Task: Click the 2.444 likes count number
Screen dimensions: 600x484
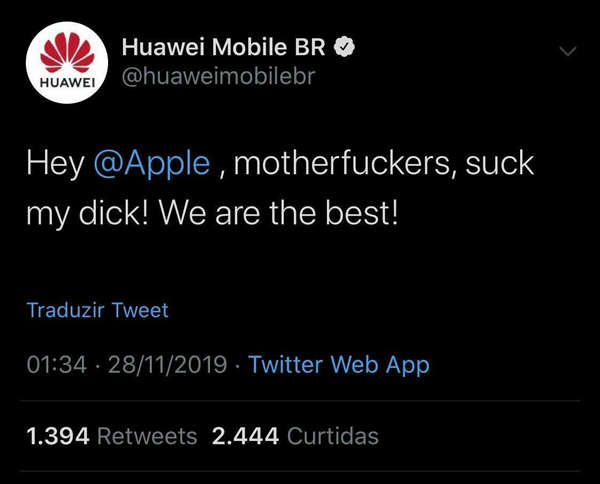Action: coord(245,436)
